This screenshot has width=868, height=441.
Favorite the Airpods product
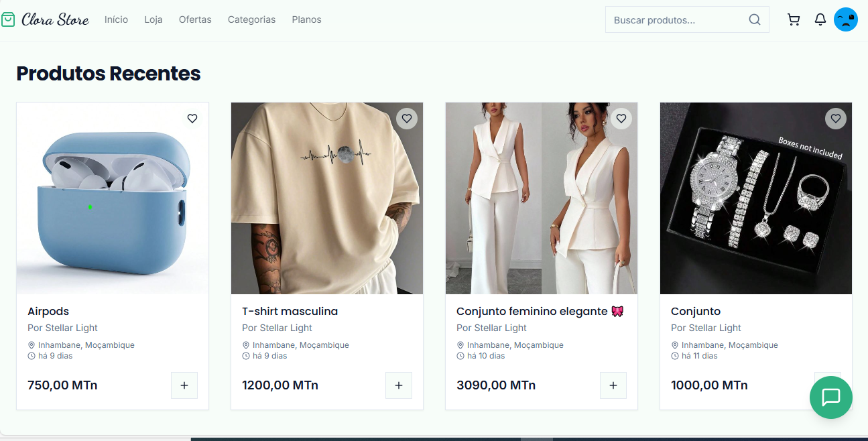point(192,118)
